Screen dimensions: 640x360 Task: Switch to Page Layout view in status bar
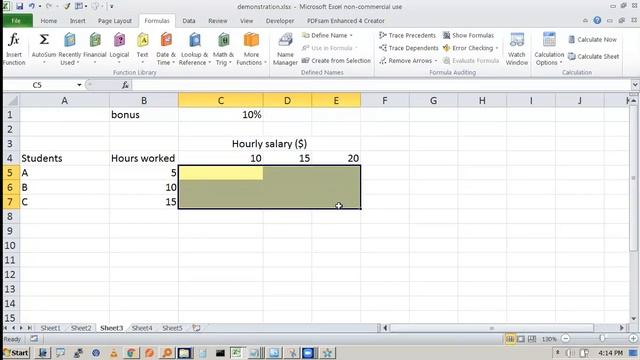pyautogui.click(x=521, y=339)
